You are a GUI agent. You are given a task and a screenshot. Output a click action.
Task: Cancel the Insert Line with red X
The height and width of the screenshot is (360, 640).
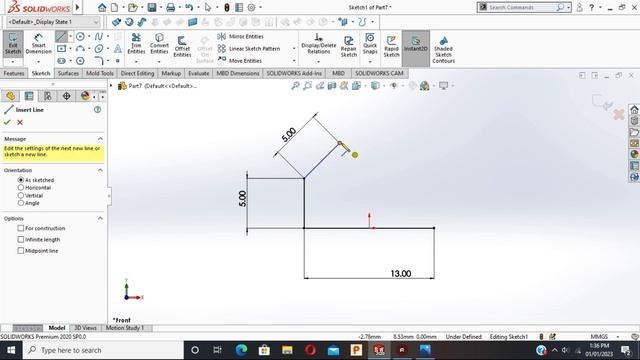20,122
